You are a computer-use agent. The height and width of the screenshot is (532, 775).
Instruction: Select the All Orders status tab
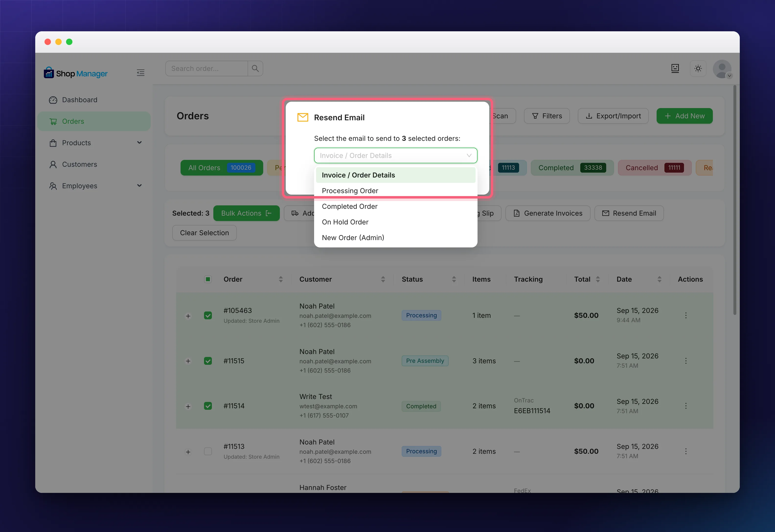(222, 168)
